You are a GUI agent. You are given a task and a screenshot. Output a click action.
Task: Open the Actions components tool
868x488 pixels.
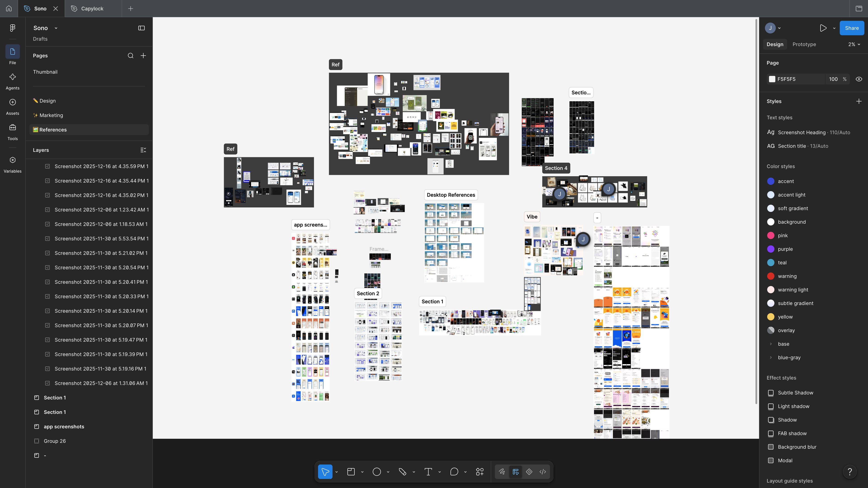[x=480, y=472]
